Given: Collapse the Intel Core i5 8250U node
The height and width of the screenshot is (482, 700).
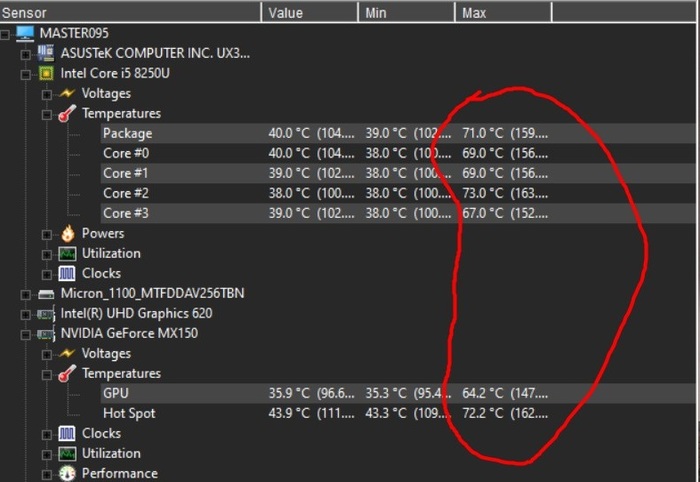Looking at the screenshot, I should pyautogui.click(x=25, y=75).
